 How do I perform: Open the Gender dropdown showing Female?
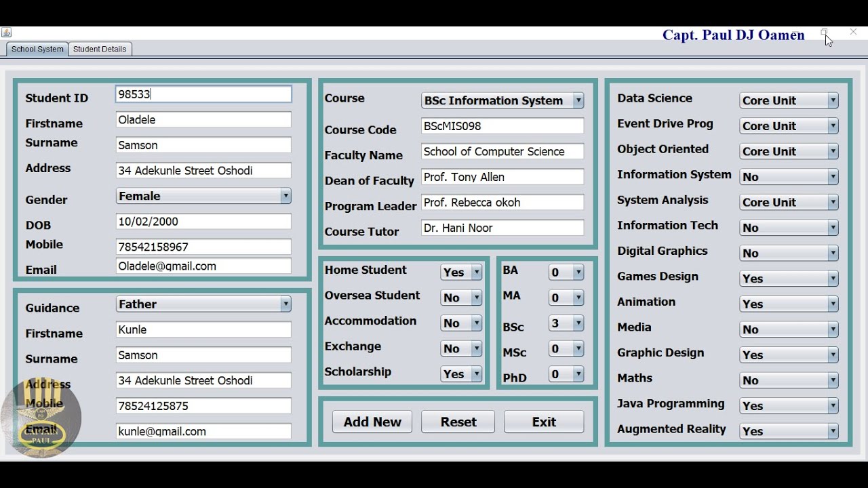(x=203, y=196)
